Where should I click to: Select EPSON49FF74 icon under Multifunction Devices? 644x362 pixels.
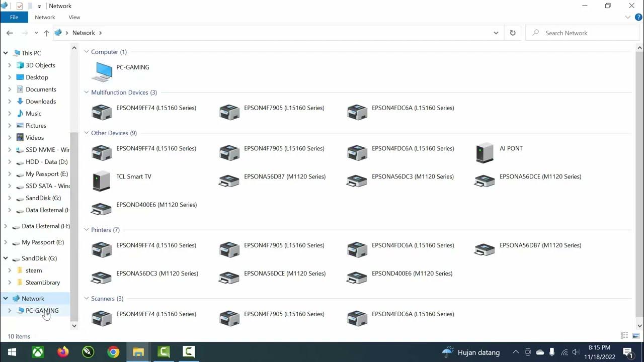pyautogui.click(x=102, y=112)
